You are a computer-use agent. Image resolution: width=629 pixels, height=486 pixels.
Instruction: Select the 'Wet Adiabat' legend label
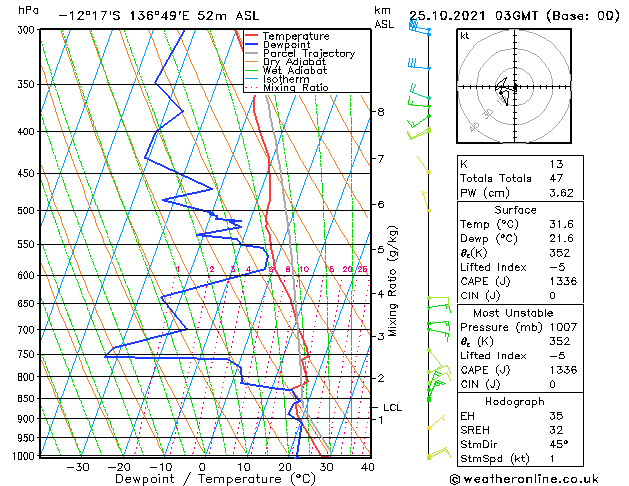[x=295, y=70]
